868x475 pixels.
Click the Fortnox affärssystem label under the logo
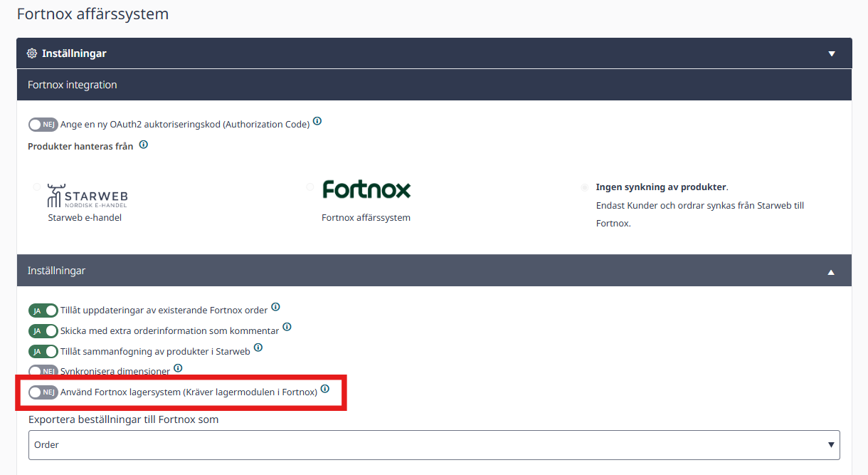coord(366,218)
